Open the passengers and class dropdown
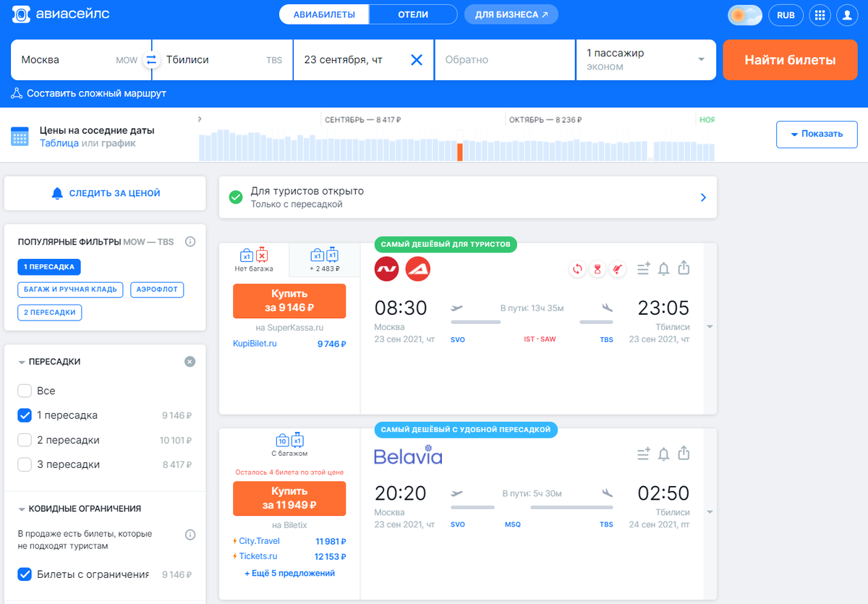The height and width of the screenshot is (604, 868). tap(646, 59)
